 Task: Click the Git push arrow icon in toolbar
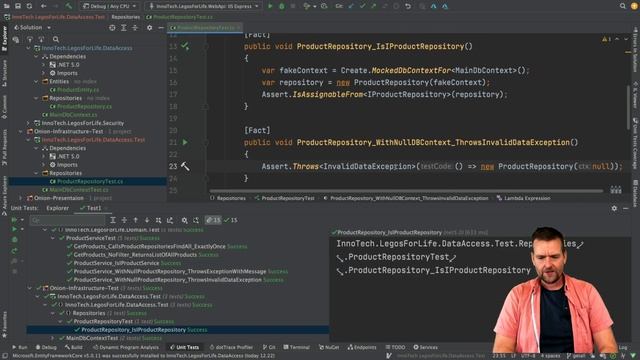point(373,6)
